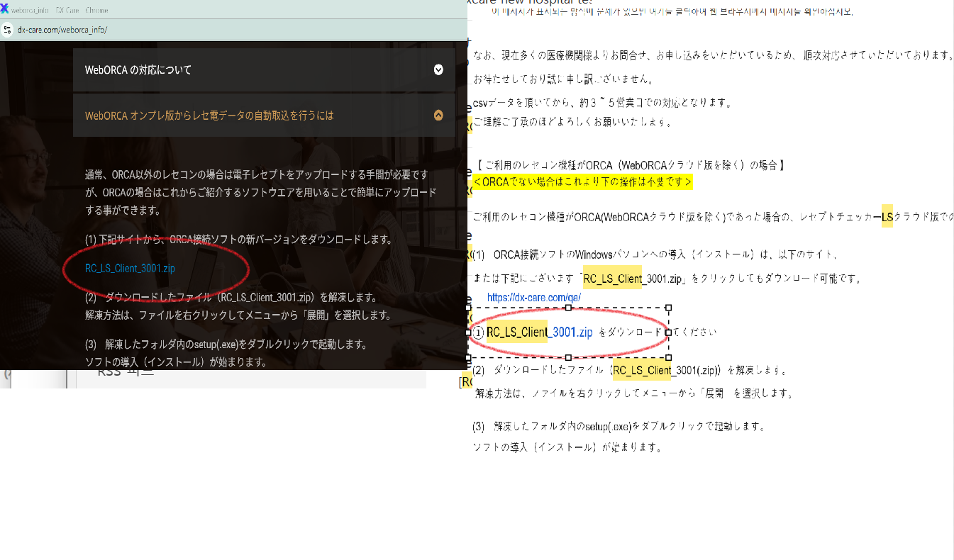Image resolution: width=954 pixels, height=560 pixels.
Task: Click 'ご理解ご了承のほど' line in document
Action: (x=572, y=122)
